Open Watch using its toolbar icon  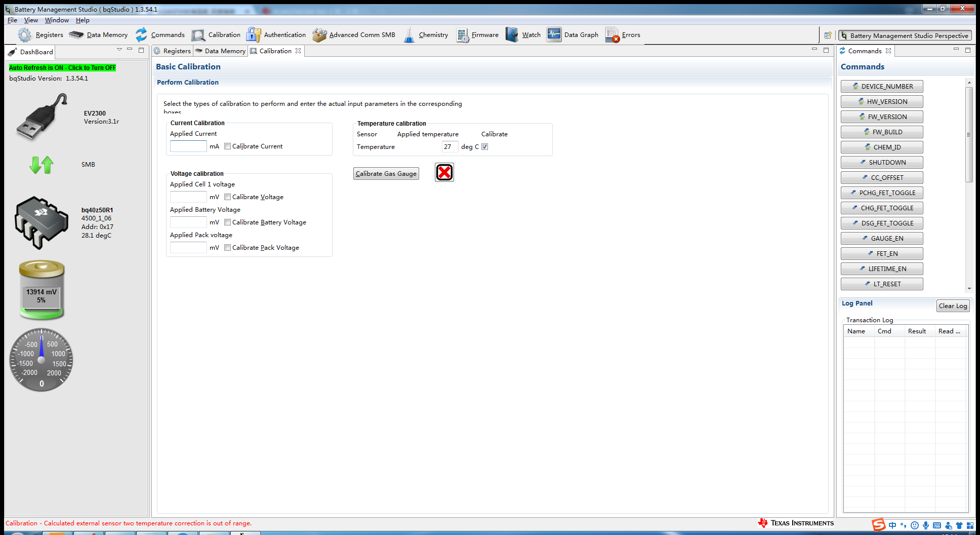512,35
